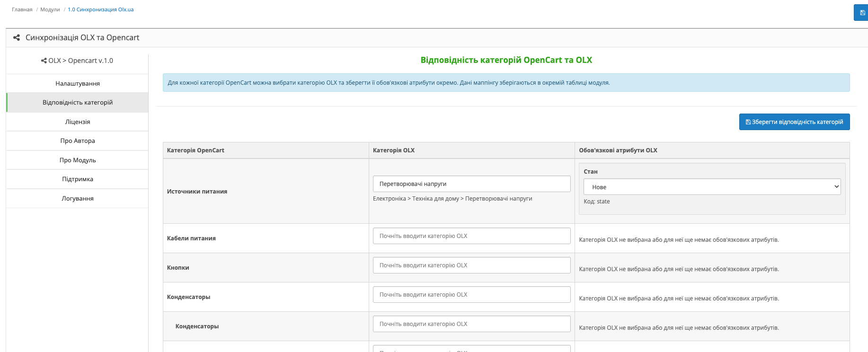Viewport: 868px width, 352px height.
Task: Click OLX category field for top-level Конденсаторы
Action: pos(471,295)
